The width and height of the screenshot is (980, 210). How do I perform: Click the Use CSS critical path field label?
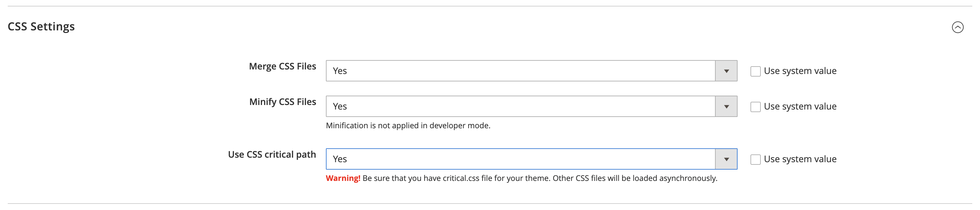[272, 154]
